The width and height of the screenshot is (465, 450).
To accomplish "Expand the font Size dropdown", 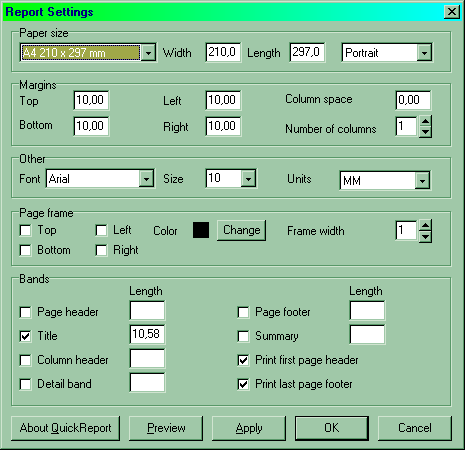I will tap(248, 179).
